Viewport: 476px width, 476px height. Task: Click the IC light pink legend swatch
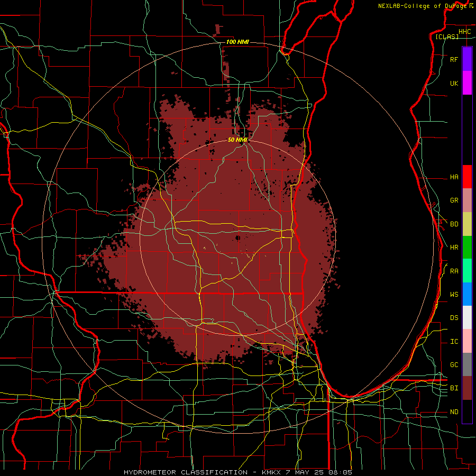tap(467, 341)
